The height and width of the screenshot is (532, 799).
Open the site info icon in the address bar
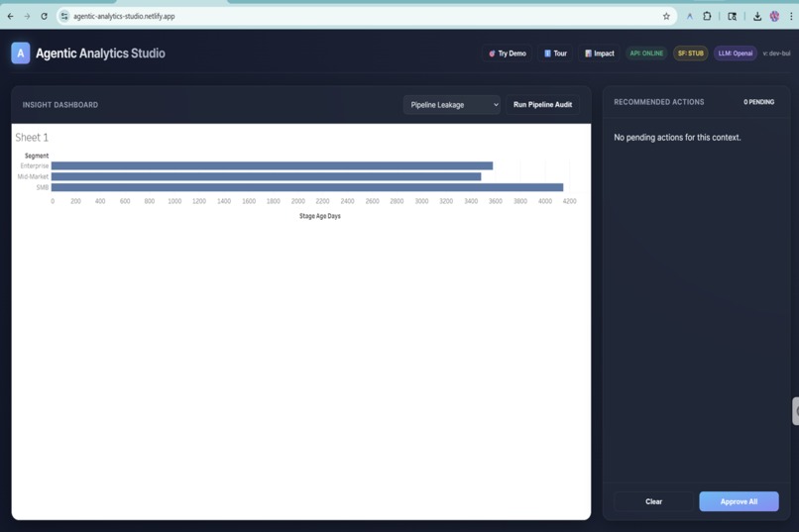point(64,16)
